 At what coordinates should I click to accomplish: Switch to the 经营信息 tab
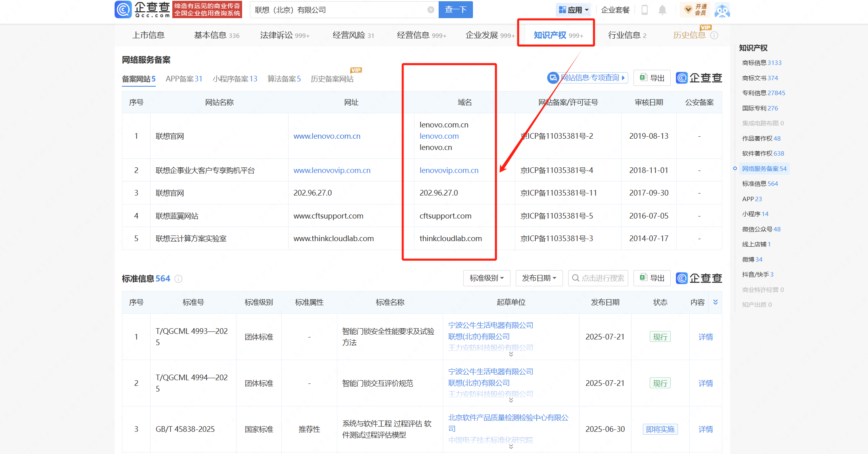coord(422,35)
